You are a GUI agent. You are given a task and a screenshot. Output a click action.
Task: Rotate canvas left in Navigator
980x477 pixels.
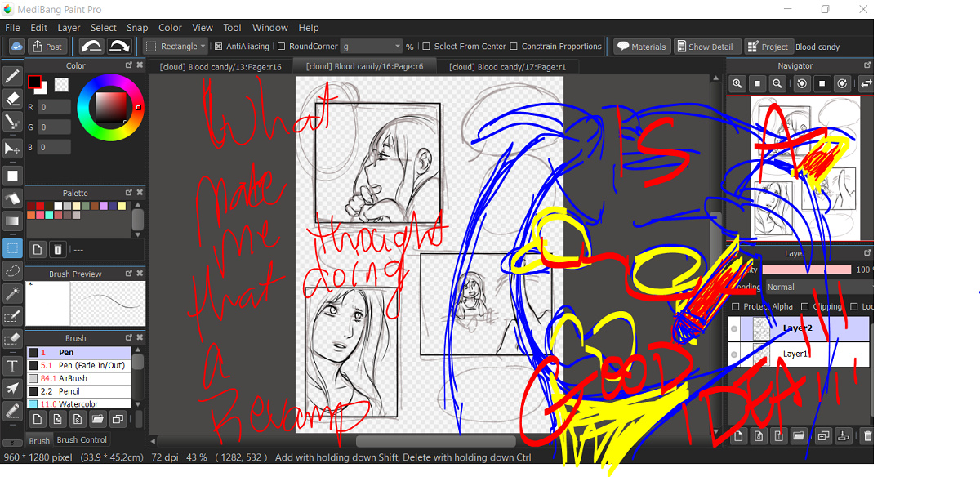coord(802,83)
